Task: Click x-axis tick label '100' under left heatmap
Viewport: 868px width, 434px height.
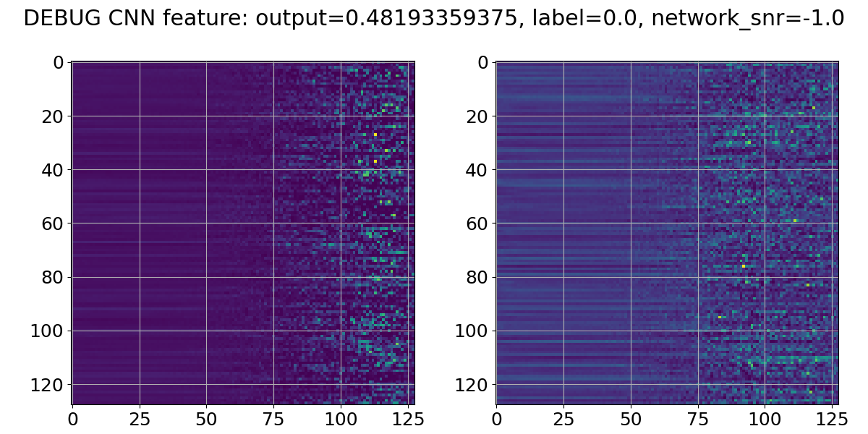Action: pos(341,419)
